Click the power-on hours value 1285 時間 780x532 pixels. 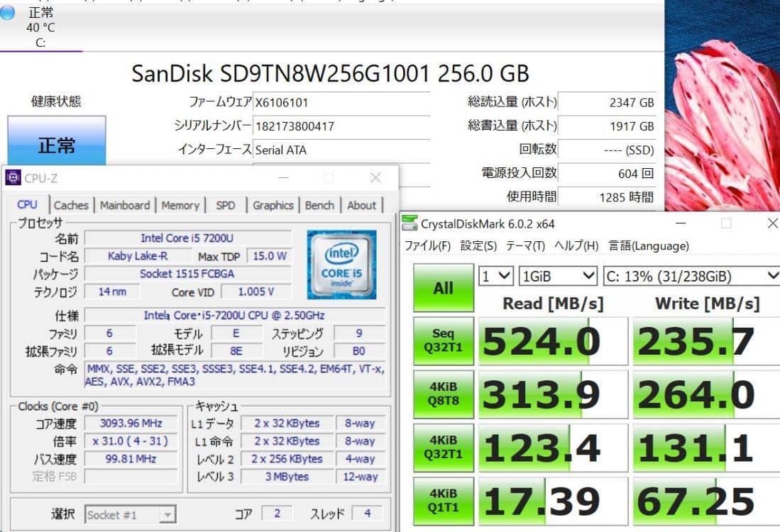607,197
